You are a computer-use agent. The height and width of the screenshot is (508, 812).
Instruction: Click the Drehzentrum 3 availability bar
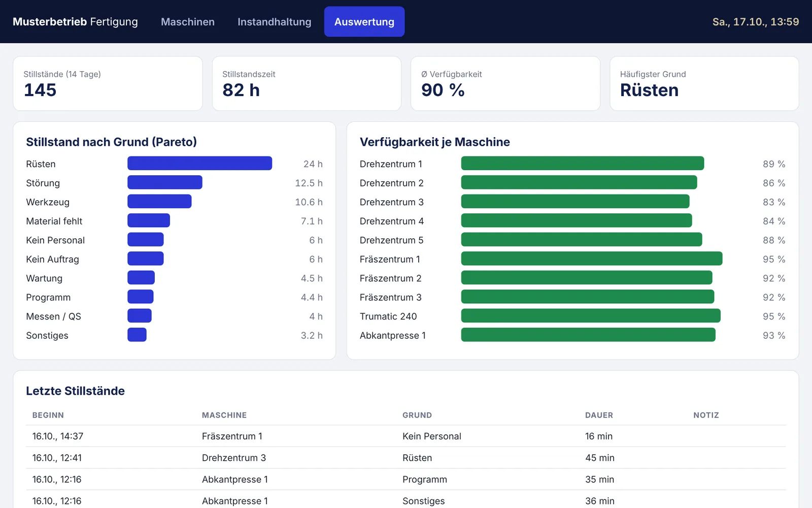575,201
